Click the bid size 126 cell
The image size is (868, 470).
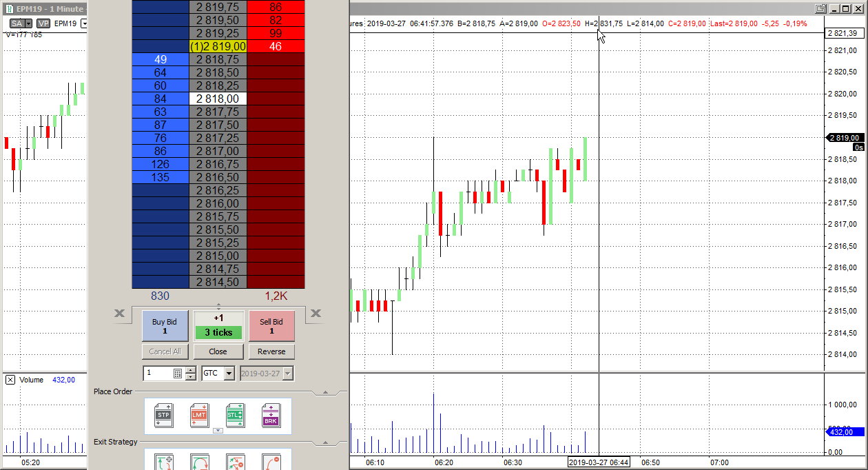(160, 164)
